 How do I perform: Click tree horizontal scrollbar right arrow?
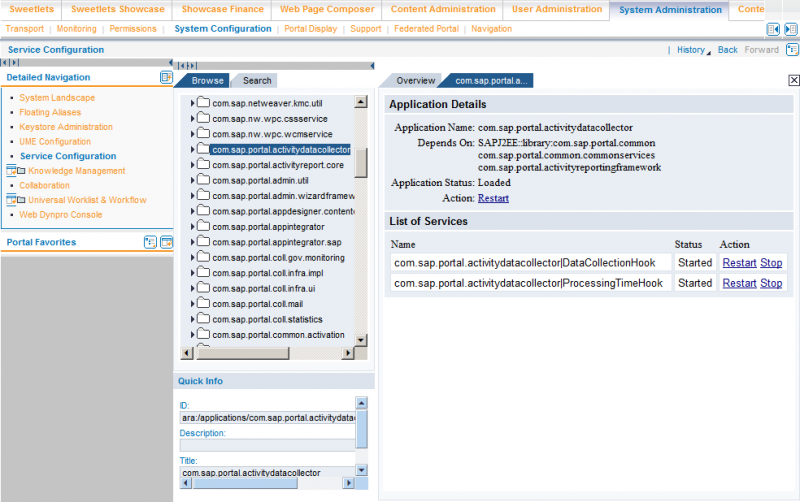coord(348,353)
